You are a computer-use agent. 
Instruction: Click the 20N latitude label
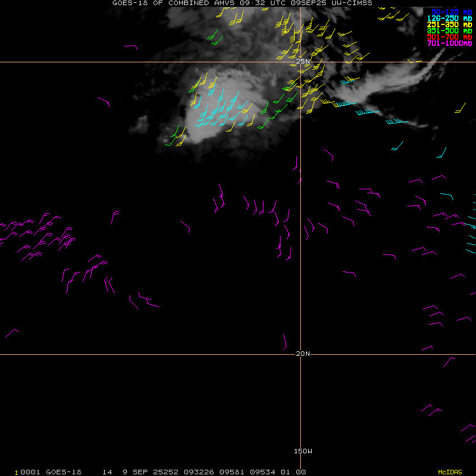pos(303,354)
